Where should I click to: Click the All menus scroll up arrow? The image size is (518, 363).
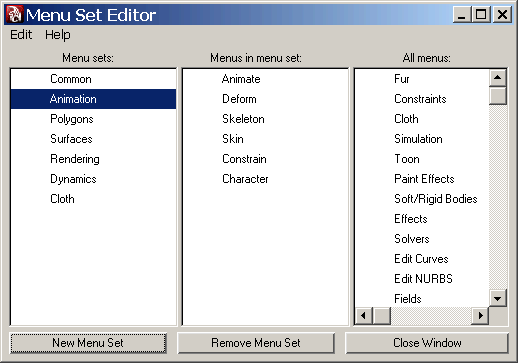[498, 78]
